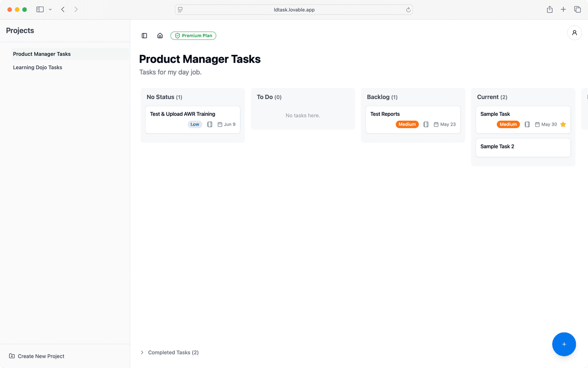This screenshot has width=588, height=368.
Task: Toggle the app sidebar panel icon
Action: [x=145, y=36]
